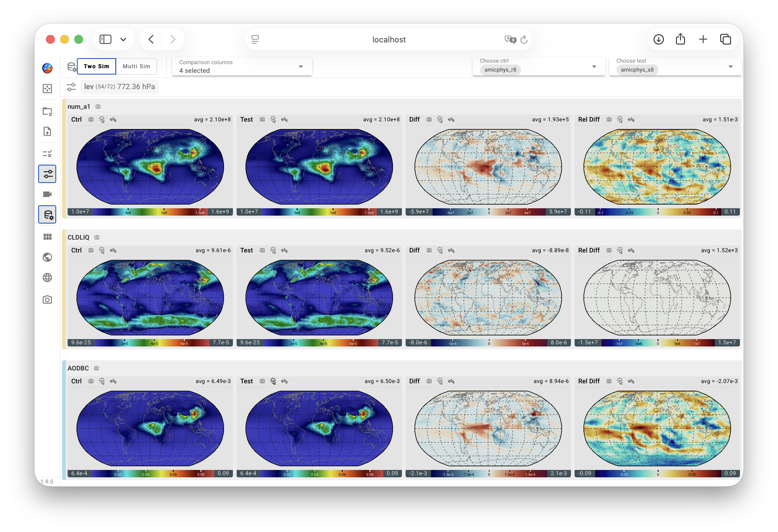Click the lev 772.36 hPa level chip
This screenshot has height=532, width=778.
[x=120, y=87]
